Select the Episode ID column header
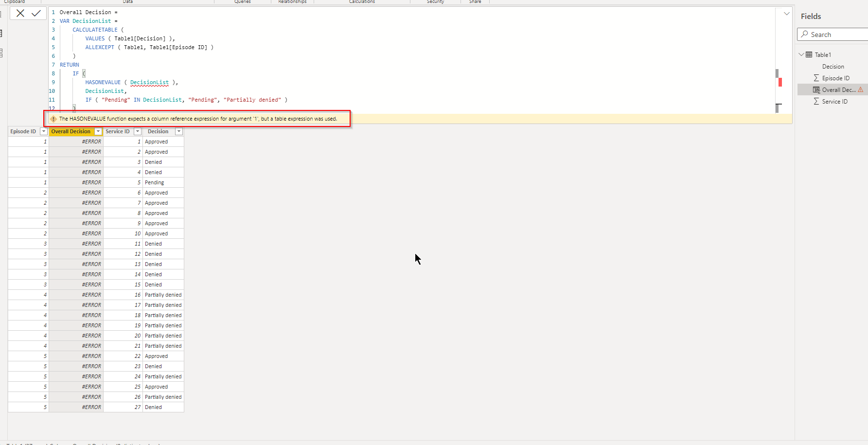The width and height of the screenshot is (868, 445). pyautogui.click(x=23, y=131)
